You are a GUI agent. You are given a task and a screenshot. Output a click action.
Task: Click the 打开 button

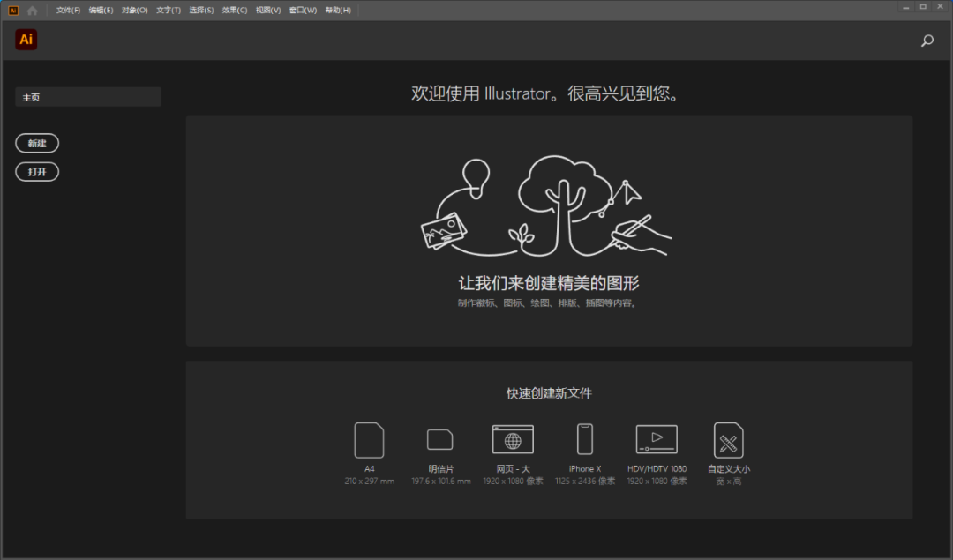[37, 172]
